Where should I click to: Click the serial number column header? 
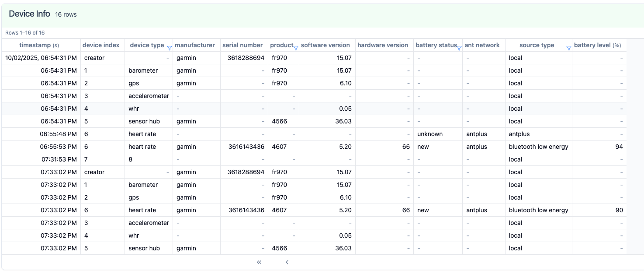[x=242, y=45]
